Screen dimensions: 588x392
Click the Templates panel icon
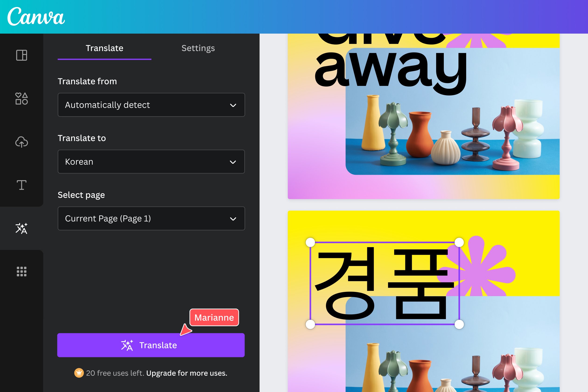pyautogui.click(x=22, y=54)
